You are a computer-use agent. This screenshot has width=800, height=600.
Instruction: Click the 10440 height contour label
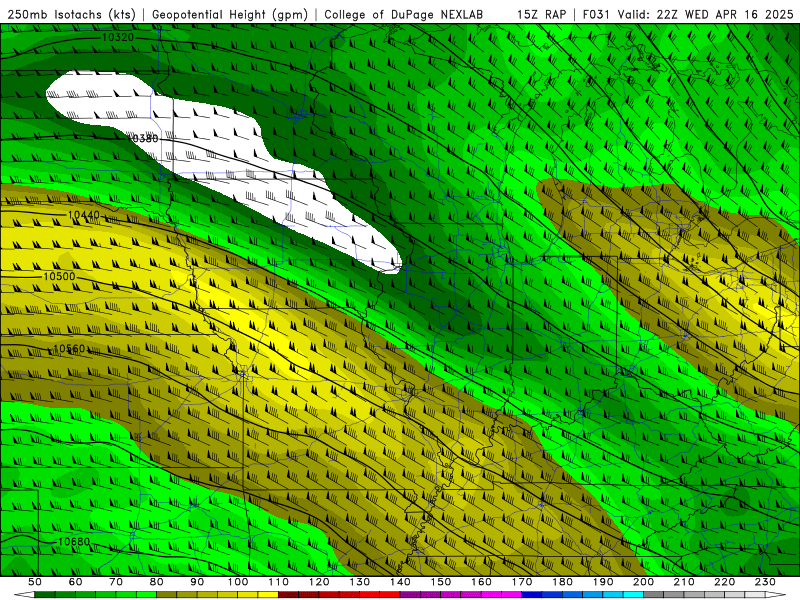pos(84,215)
